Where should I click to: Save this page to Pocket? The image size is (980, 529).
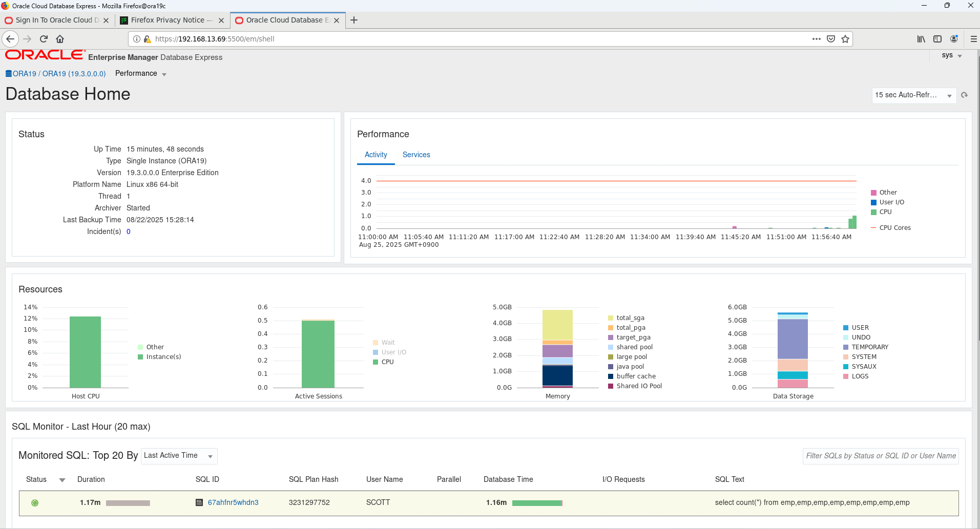(x=831, y=39)
